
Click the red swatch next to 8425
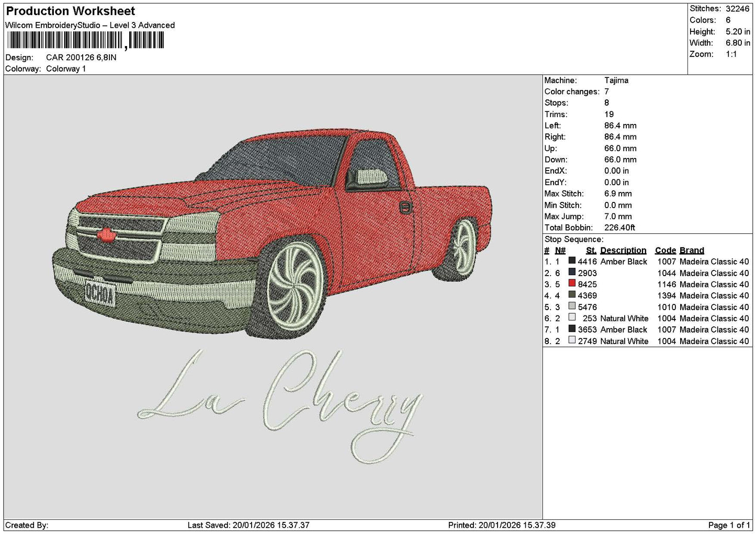572,284
